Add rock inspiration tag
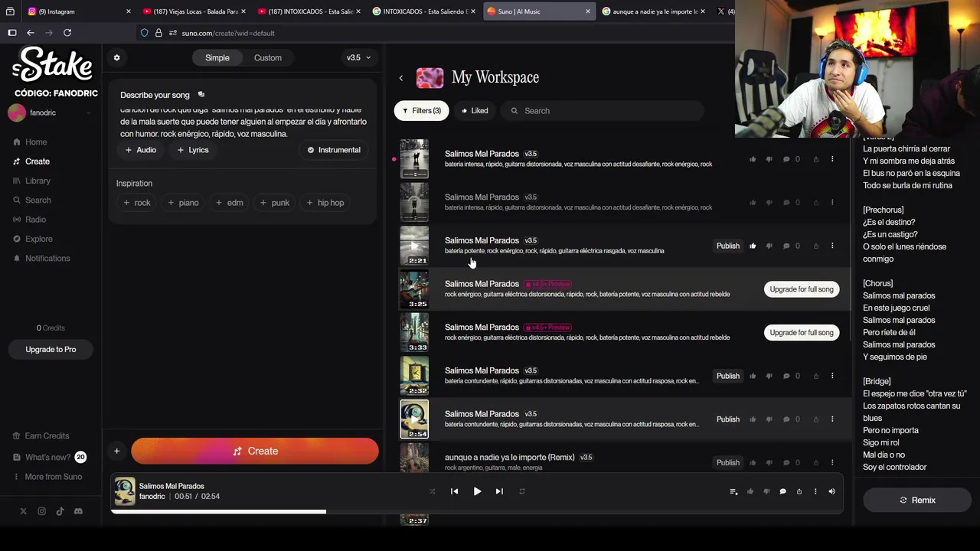The image size is (980, 551). [137, 203]
